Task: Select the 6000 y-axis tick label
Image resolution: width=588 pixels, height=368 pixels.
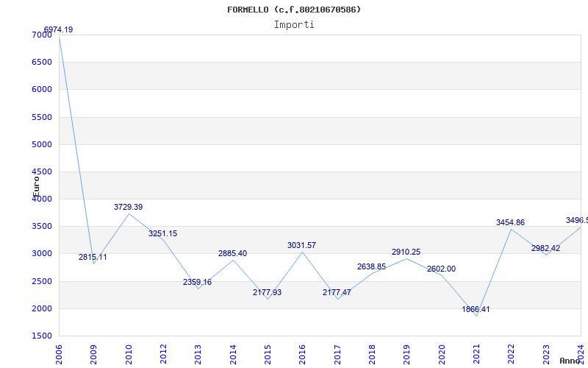Action: (42, 90)
